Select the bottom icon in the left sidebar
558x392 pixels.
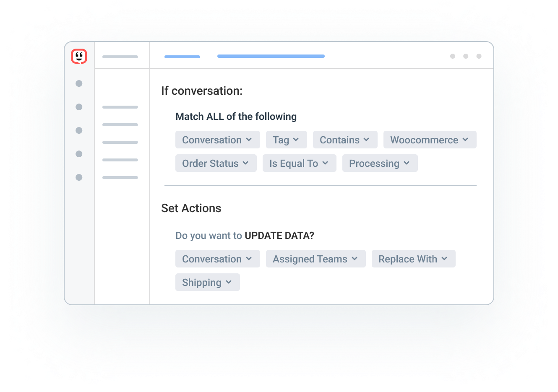click(x=79, y=177)
